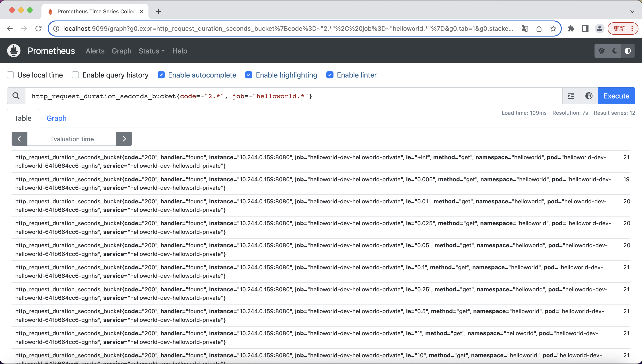The width and height of the screenshot is (642, 364).
Task: Step evaluation time forward with right chevron
Action: coord(124,139)
